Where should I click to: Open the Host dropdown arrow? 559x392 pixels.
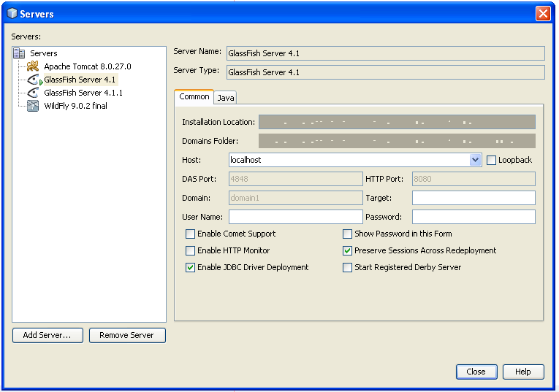tap(475, 160)
